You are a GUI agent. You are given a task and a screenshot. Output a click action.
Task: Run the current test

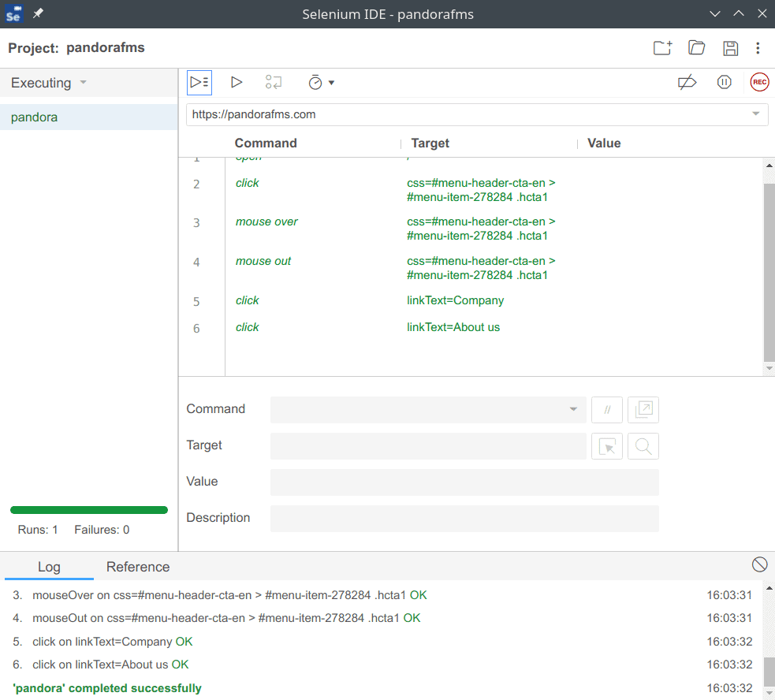[x=237, y=83]
